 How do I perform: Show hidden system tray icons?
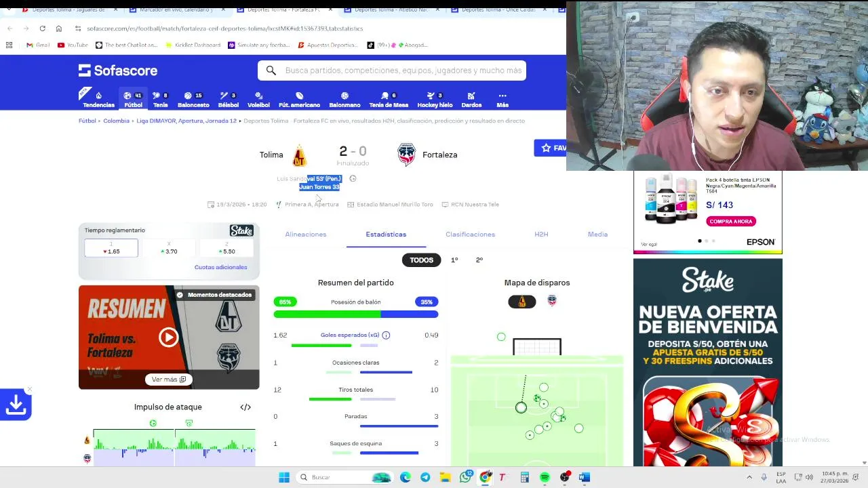(x=749, y=477)
